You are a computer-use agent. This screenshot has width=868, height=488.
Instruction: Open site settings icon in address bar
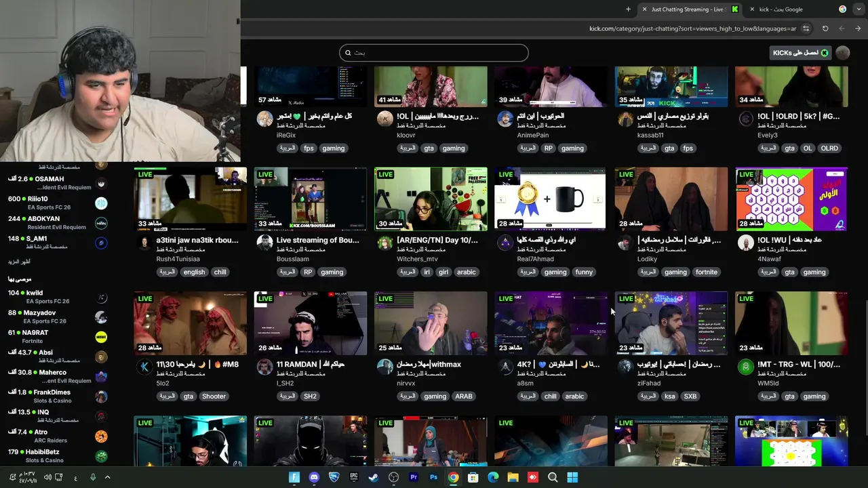(x=806, y=28)
